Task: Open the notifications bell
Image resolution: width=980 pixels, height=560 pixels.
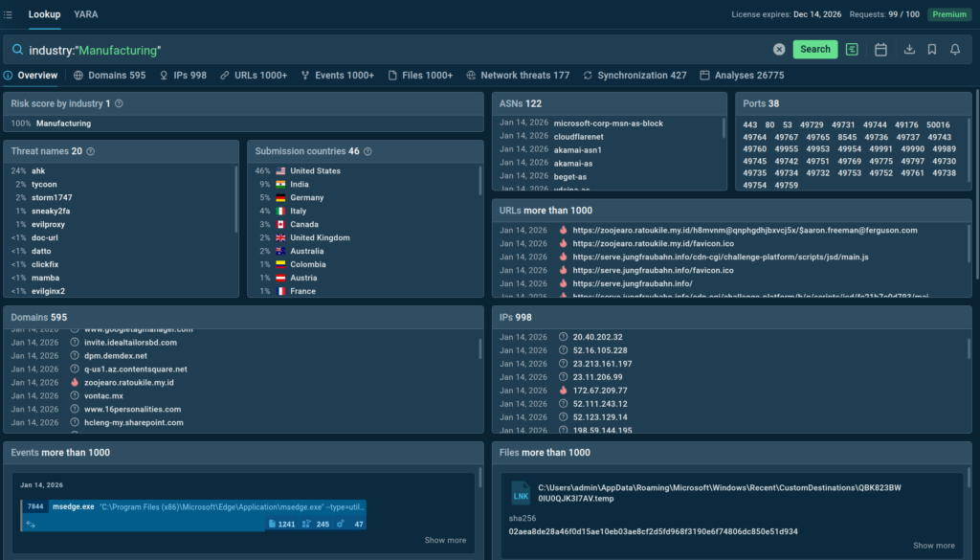Action: [955, 49]
